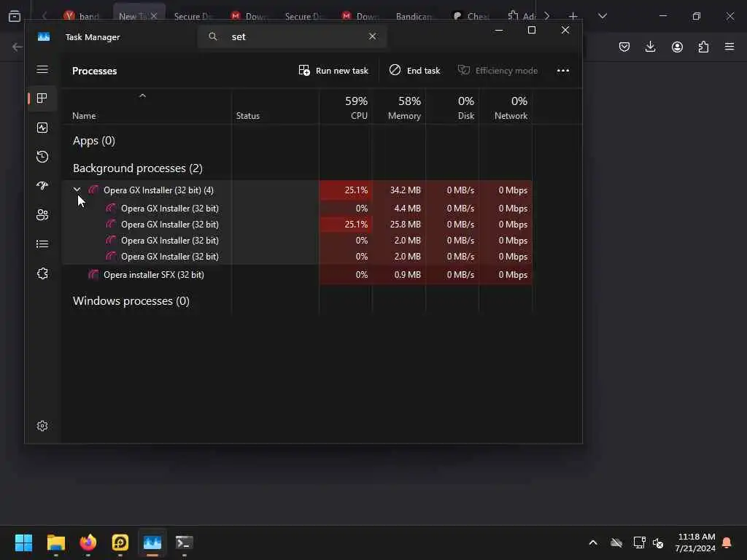Click the search magnifier icon

pos(213,36)
